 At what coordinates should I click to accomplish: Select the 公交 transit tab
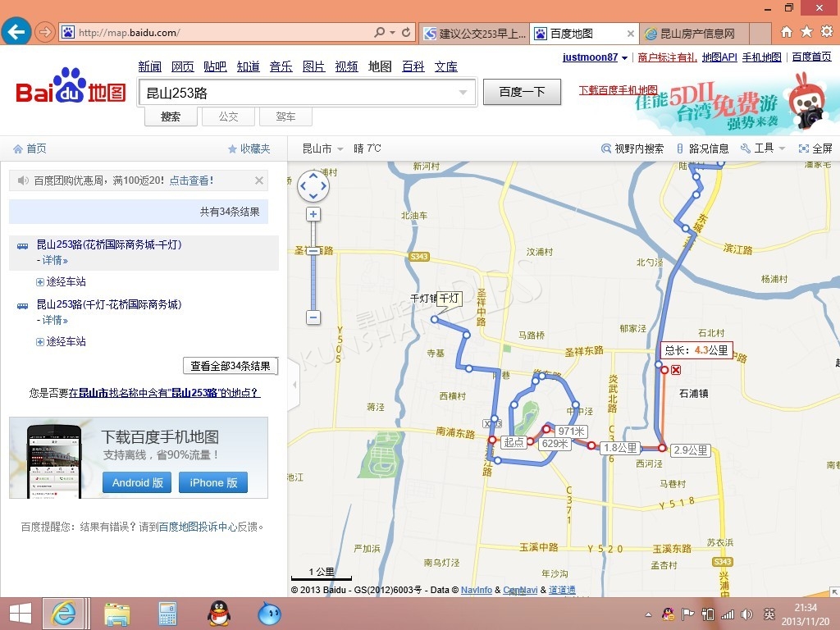[228, 116]
